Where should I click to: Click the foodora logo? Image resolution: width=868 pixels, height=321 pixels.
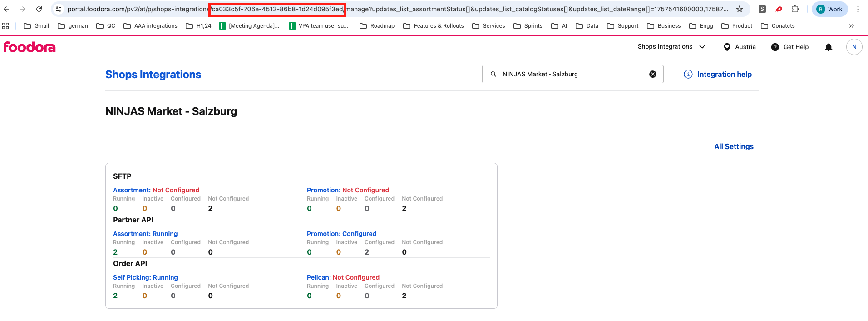pyautogui.click(x=30, y=47)
